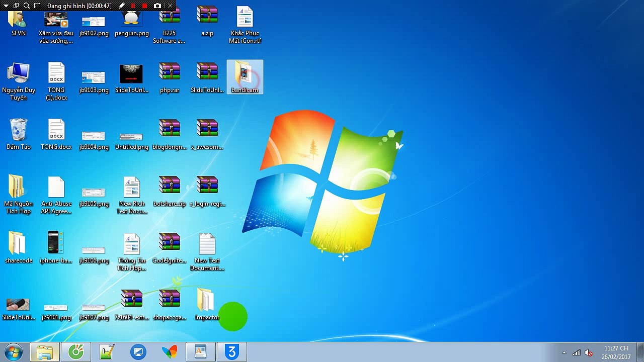
Task: Select the TONG.docx document
Action: (x=56, y=135)
